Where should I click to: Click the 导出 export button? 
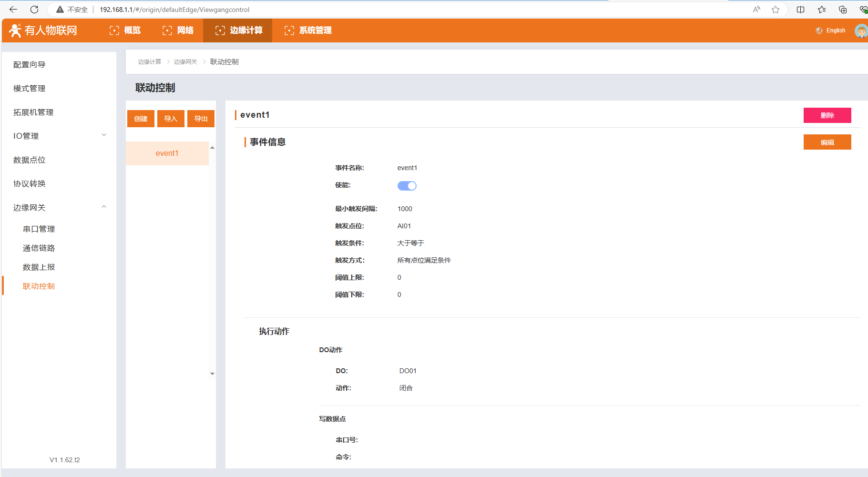(x=201, y=119)
